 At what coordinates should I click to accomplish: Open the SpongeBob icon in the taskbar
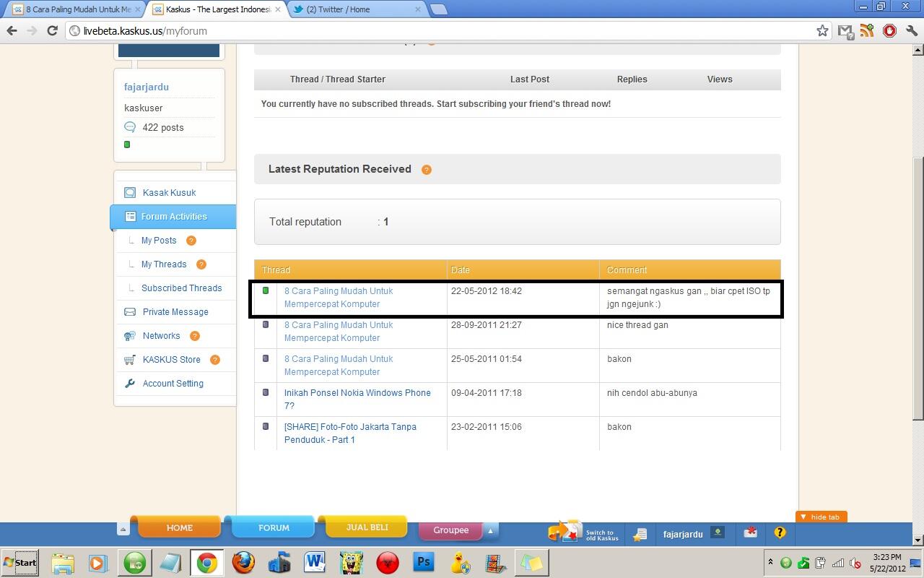(x=352, y=562)
